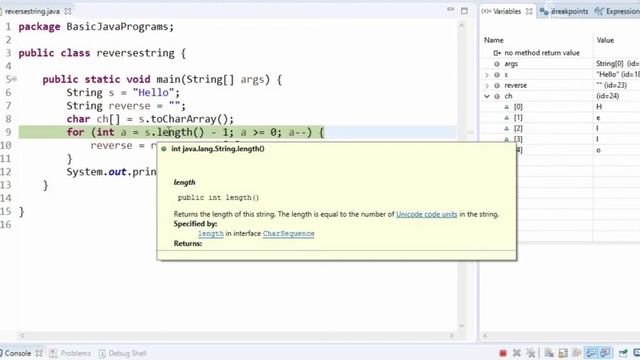
Task: Toggle Word Wrap in the Console toolbar
Action: pyautogui.click(x=577, y=353)
